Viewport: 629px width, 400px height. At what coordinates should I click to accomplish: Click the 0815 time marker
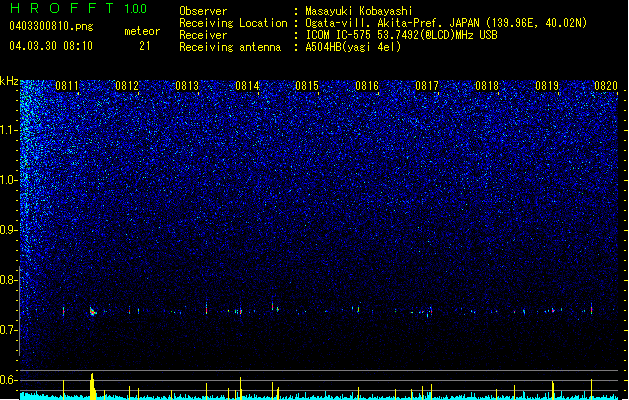[x=307, y=86]
